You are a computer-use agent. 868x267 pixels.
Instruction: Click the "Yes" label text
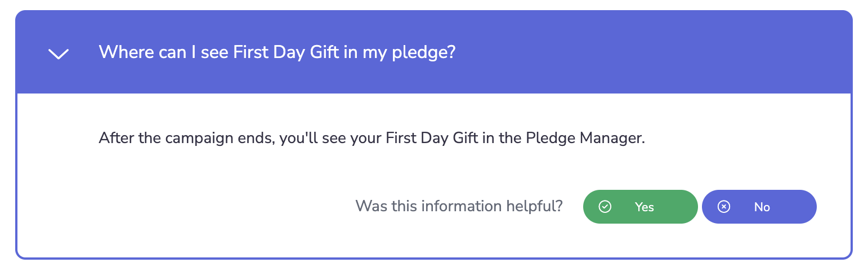[644, 207]
